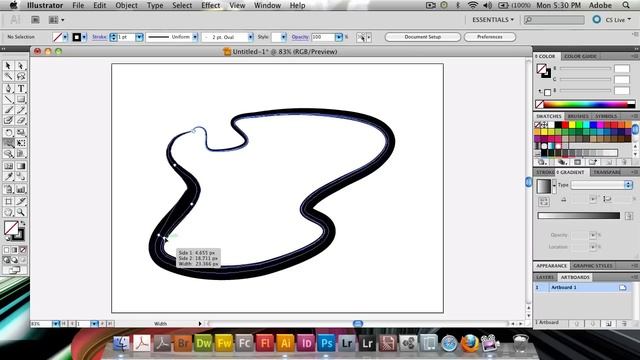The height and width of the screenshot is (360, 640).
Task: Select the Paintbrush tool
Action: click(8, 110)
